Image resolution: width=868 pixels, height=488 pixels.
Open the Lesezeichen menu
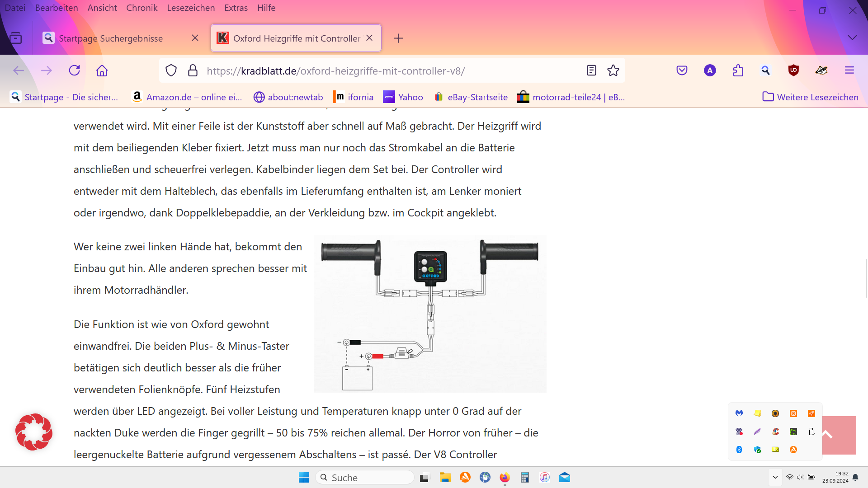click(x=191, y=8)
